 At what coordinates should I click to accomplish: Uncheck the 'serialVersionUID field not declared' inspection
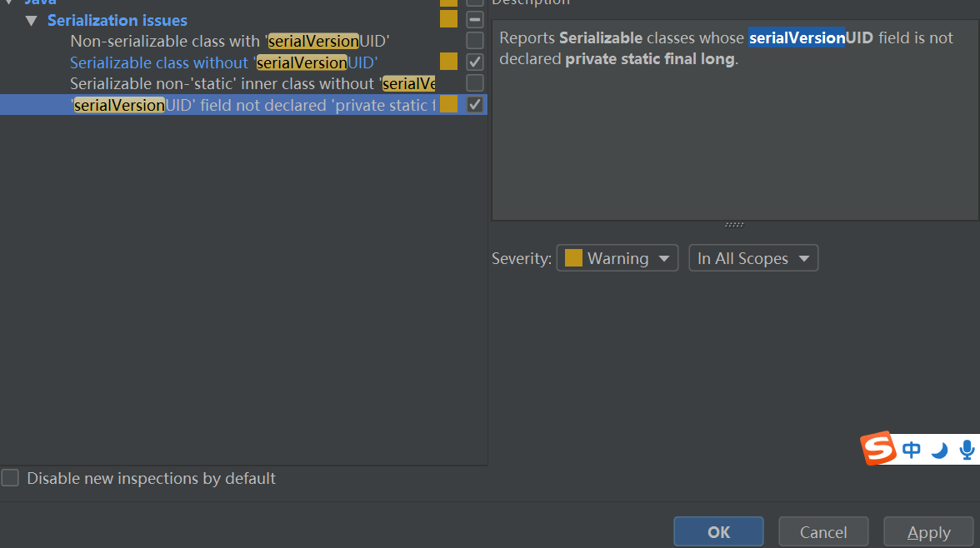(x=474, y=104)
